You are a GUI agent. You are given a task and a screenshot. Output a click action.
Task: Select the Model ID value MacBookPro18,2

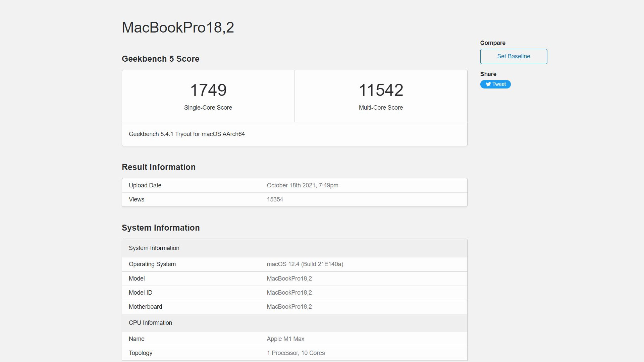[x=289, y=293]
